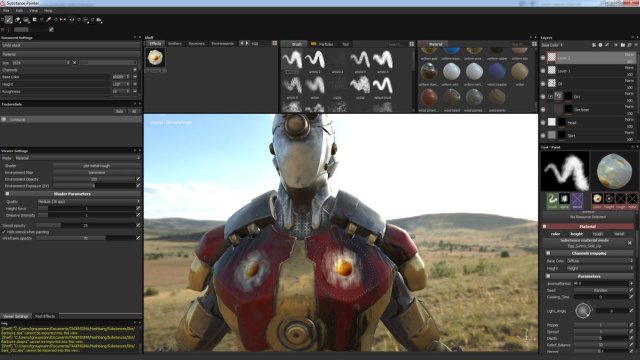Select the Paint brush tool in the toolbar

9,20
